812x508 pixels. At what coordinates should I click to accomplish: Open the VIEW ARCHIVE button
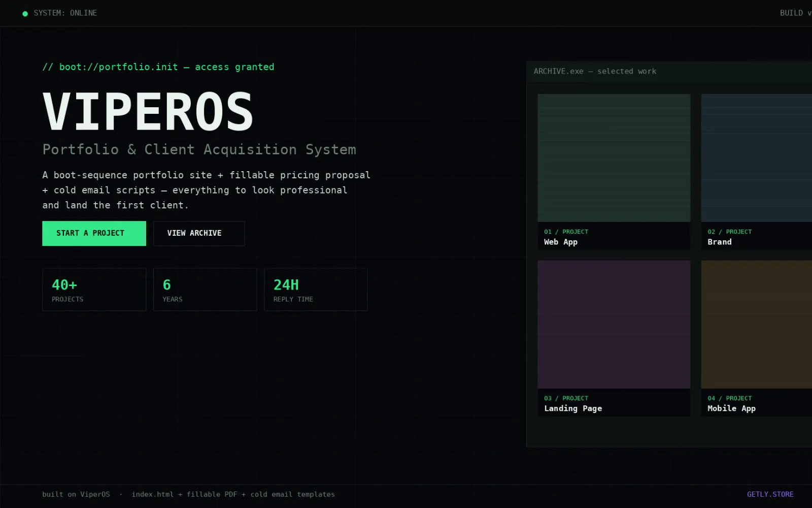(x=199, y=233)
